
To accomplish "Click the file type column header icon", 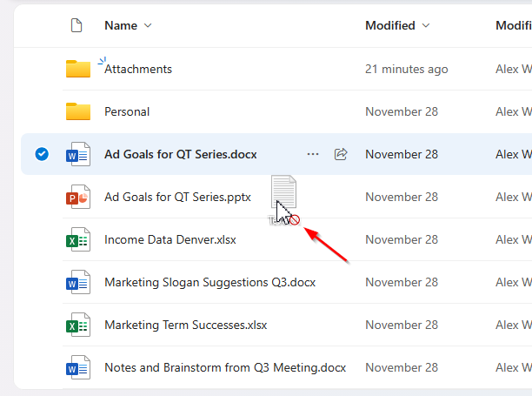I will (76, 26).
